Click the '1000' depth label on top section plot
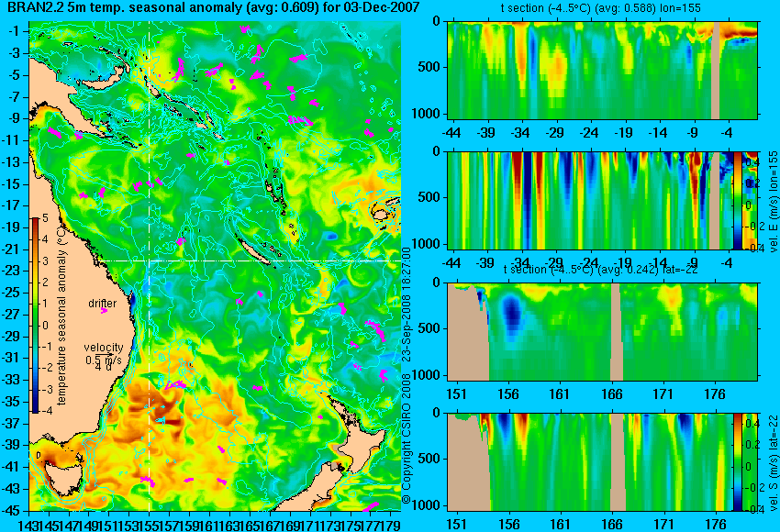 427,114
